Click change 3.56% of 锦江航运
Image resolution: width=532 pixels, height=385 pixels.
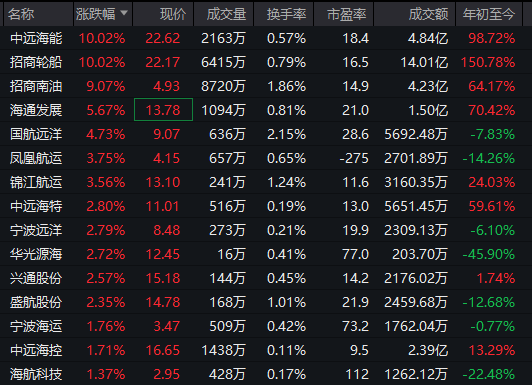pyautogui.click(x=106, y=182)
